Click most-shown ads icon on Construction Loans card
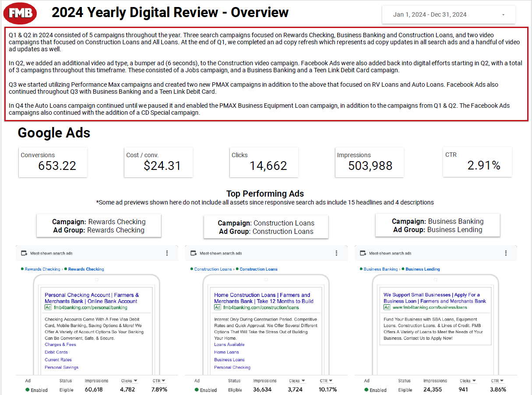 point(194,253)
